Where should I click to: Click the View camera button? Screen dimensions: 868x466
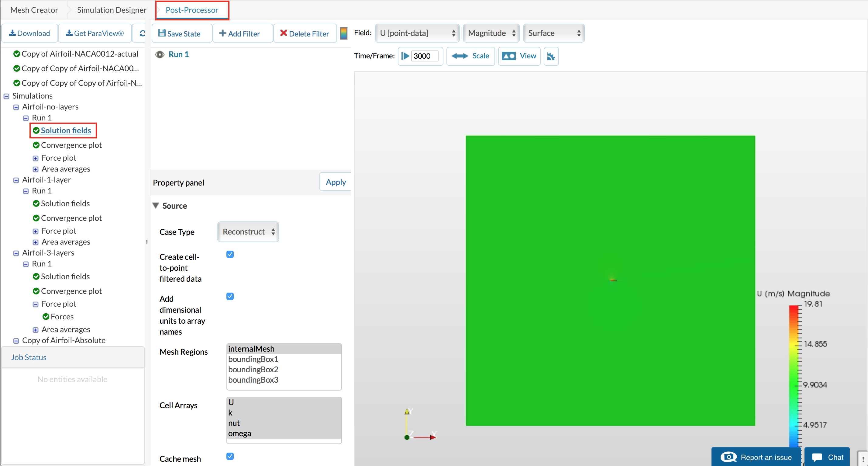[519, 56]
